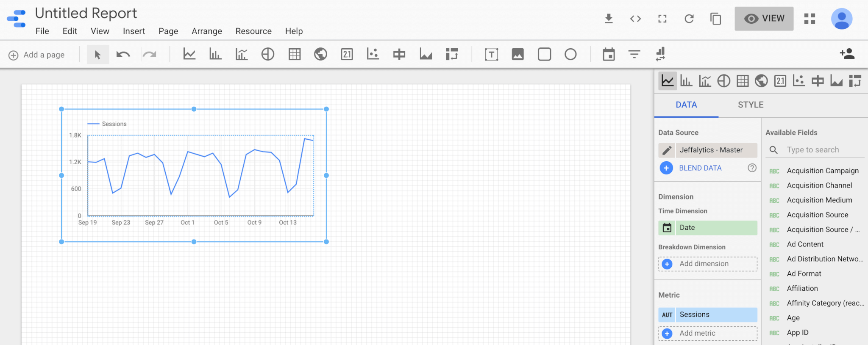
Task: Switch to the STYLE tab
Action: 751,105
